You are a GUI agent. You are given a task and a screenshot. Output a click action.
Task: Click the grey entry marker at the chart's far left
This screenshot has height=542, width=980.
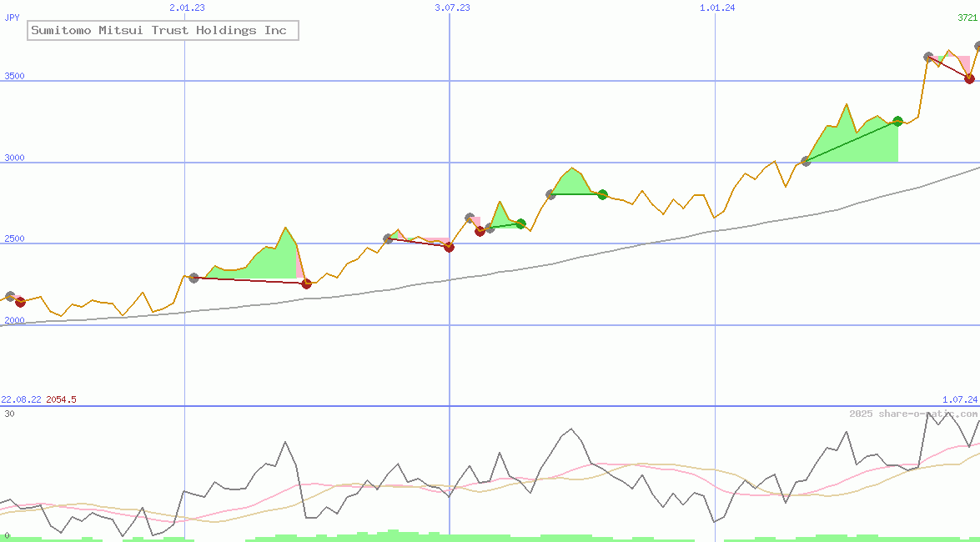tap(10, 296)
